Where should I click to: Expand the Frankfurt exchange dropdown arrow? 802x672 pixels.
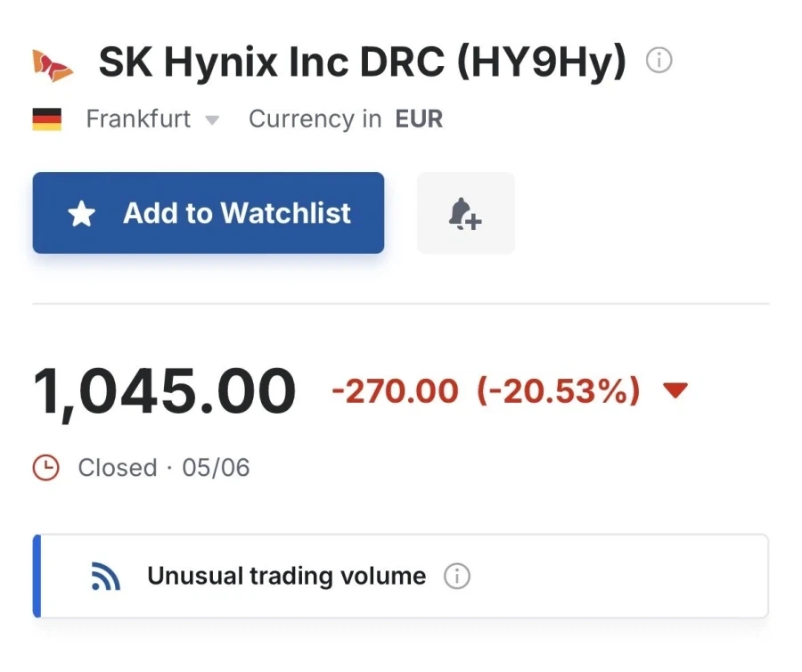coord(212,120)
